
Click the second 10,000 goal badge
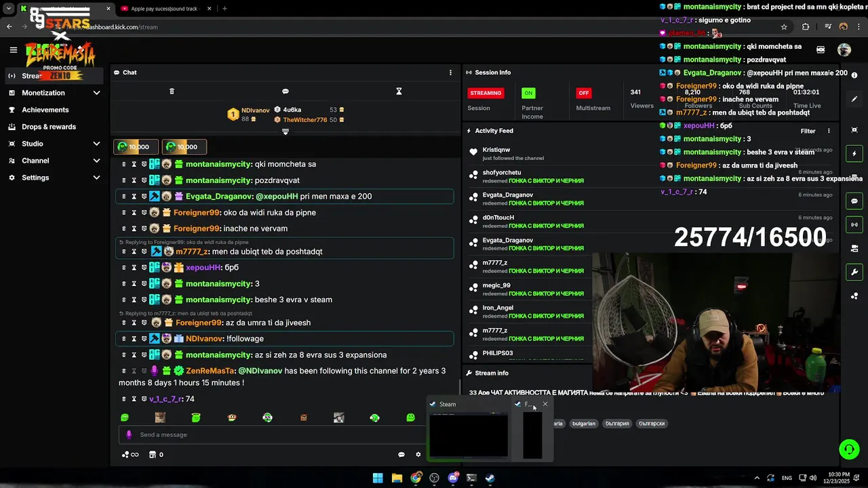click(x=184, y=146)
